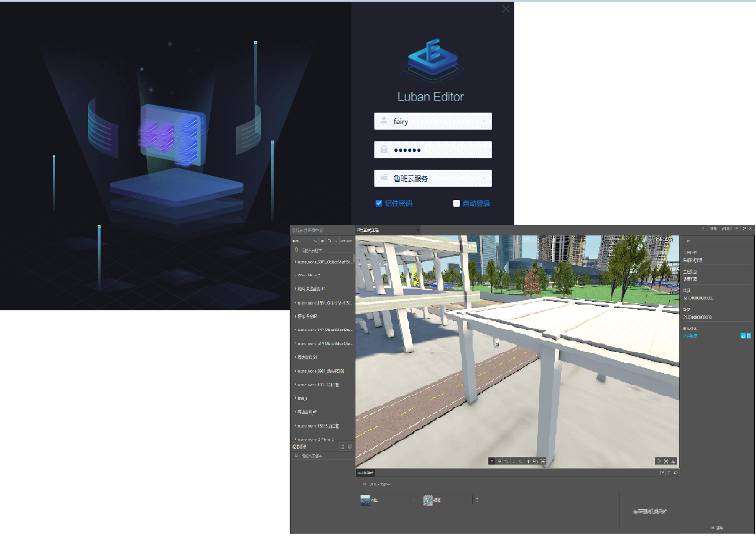Image resolution: width=756 pixels, height=536 pixels.
Task: Expand the mame_none_514 node bullet
Action: [x=295, y=343]
